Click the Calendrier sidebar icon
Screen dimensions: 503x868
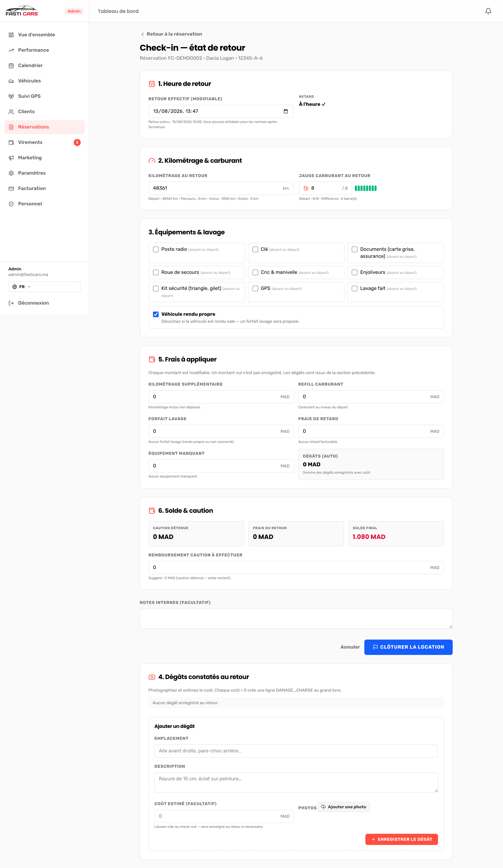[x=11, y=65]
